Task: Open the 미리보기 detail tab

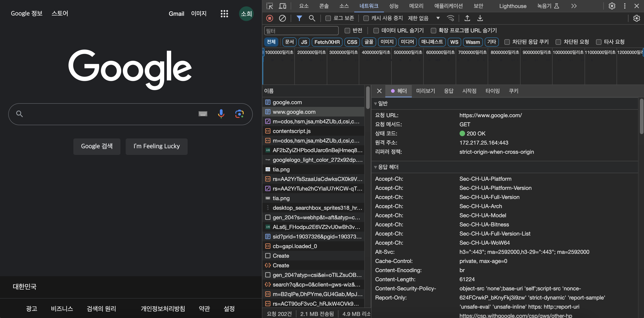Action: click(x=425, y=91)
